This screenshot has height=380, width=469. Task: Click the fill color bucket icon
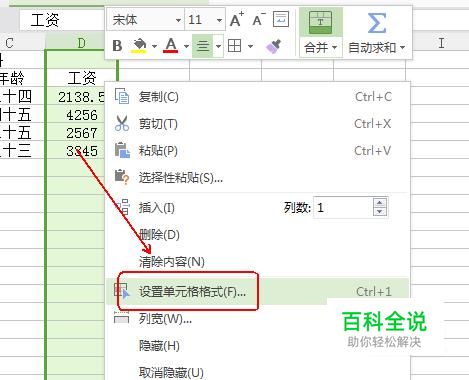pyautogui.click(x=140, y=46)
